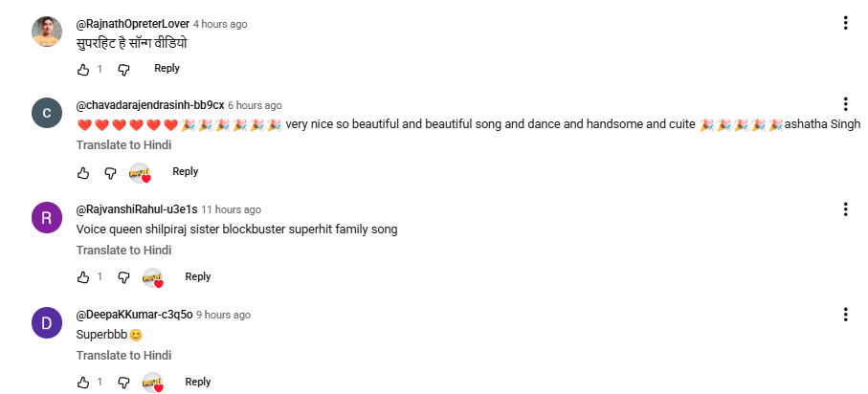The image size is (868, 394).
Task: Open options menu for @chavadarajendrasinh-bb9cx's comment
Action: [846, 104]
